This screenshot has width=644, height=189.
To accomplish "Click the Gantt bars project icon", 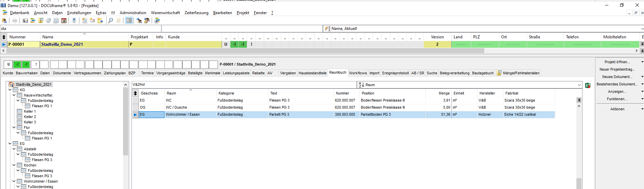I will coord(33,21).
